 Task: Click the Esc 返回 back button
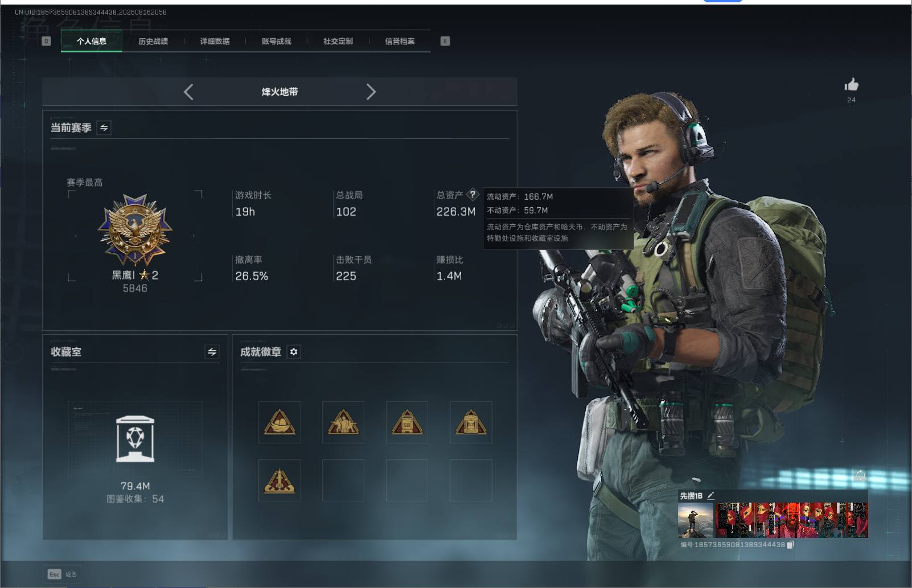click(62, 574)
